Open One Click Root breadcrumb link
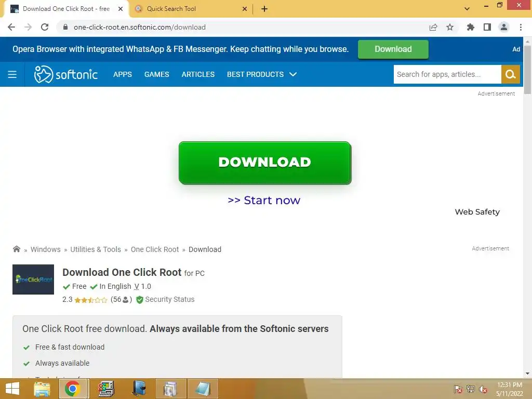Viewport: 532px width, 399px height. (x=155, y=249)
